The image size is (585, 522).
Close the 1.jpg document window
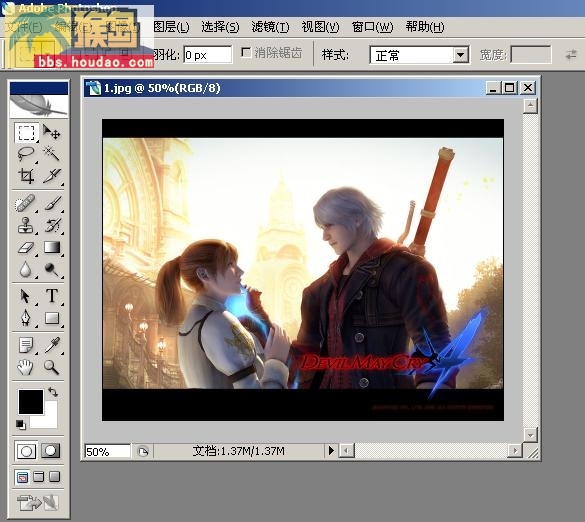pos(528,88)
